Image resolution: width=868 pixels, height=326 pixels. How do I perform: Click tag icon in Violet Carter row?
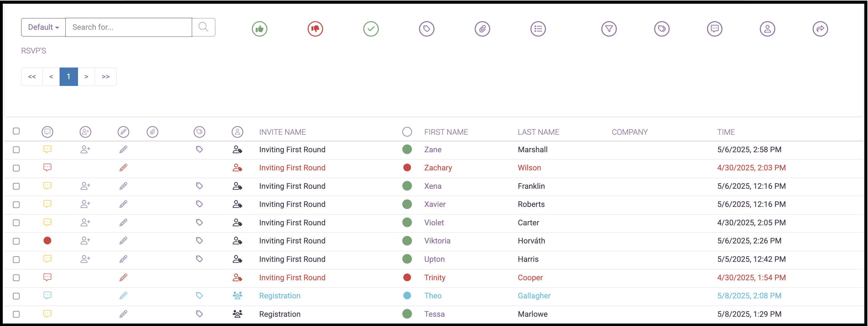(x=199, y=222)
